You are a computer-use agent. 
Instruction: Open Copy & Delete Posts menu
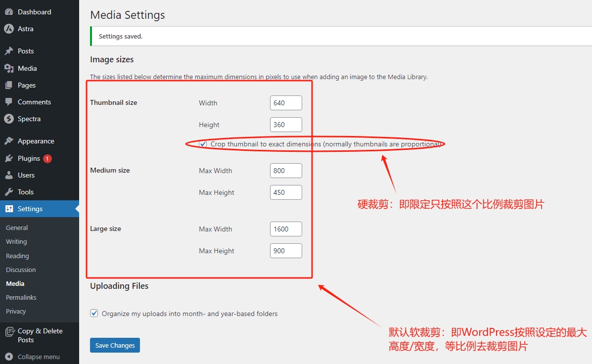tap(40, 335)
